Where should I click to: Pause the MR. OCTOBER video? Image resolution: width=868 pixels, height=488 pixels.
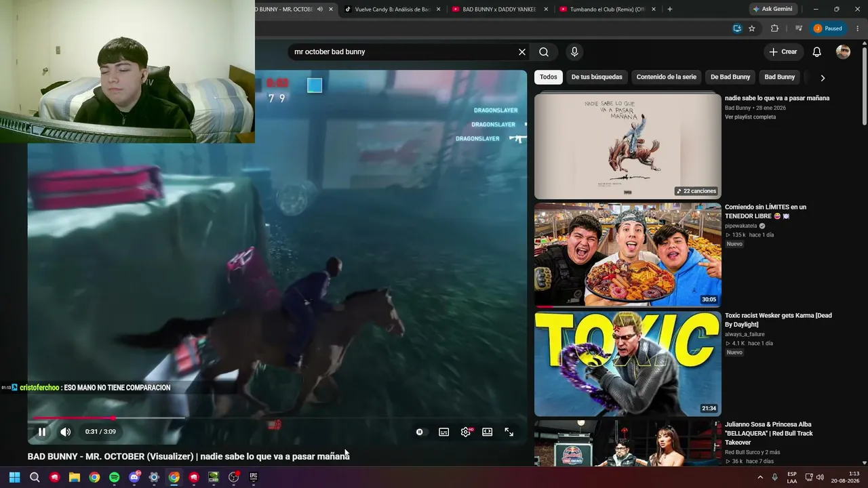[x=42, y=432]
